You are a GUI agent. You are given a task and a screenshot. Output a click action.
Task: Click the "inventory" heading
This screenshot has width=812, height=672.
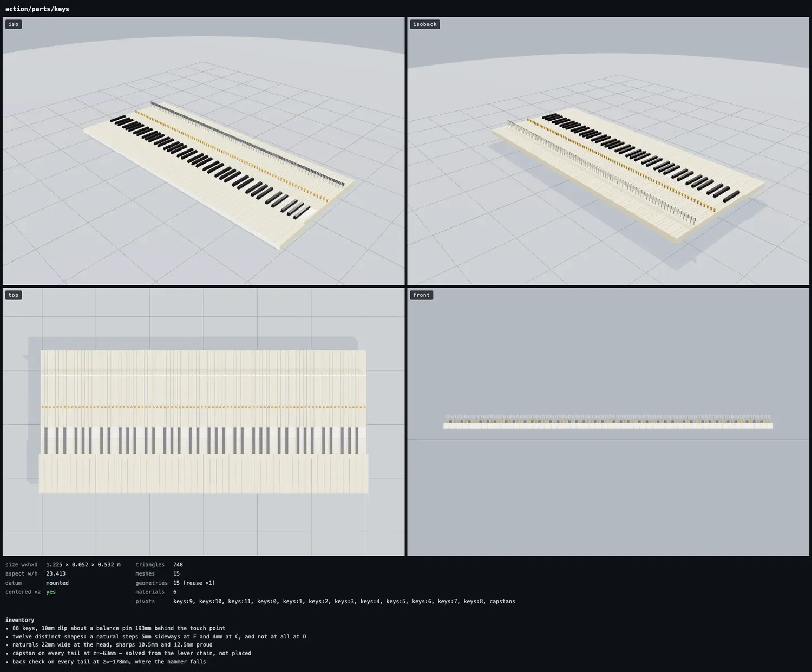[x=20, y=620]
